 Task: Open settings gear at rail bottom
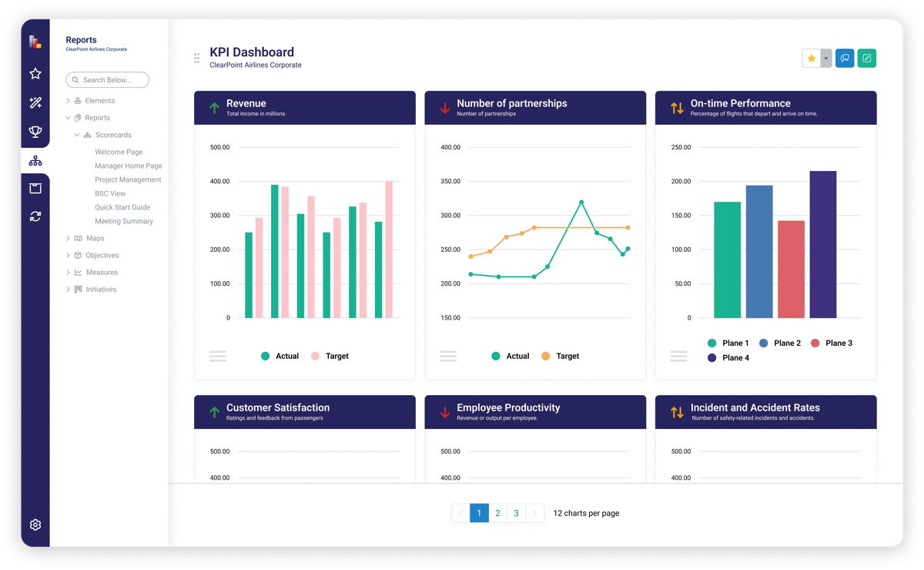(x=35, y=525)
